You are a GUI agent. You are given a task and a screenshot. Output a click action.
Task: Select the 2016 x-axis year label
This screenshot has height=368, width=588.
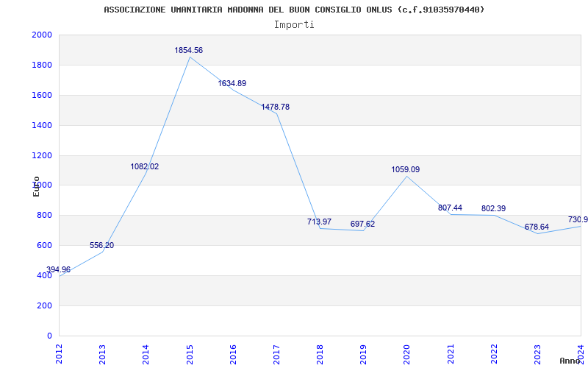(x=233, y=354)
